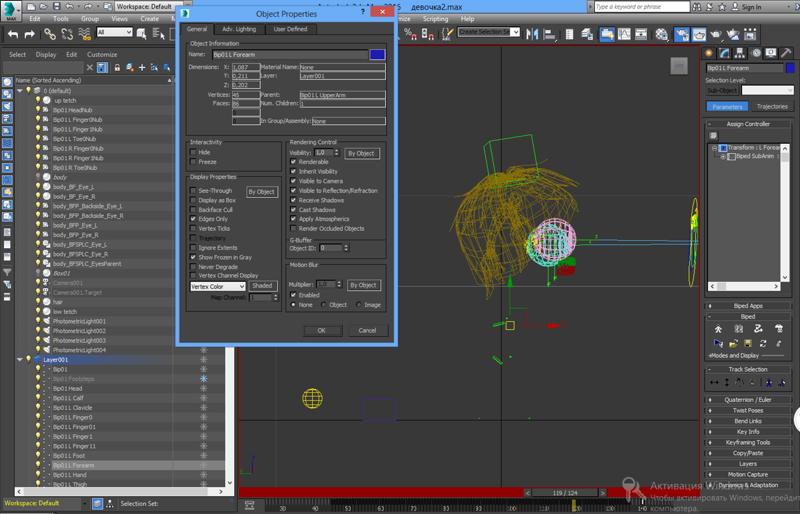This screenshot has height=514, width=800.
Task: Toggle the Edges Only checkbox
Action: pyautogui.click(x=194, y=218)
